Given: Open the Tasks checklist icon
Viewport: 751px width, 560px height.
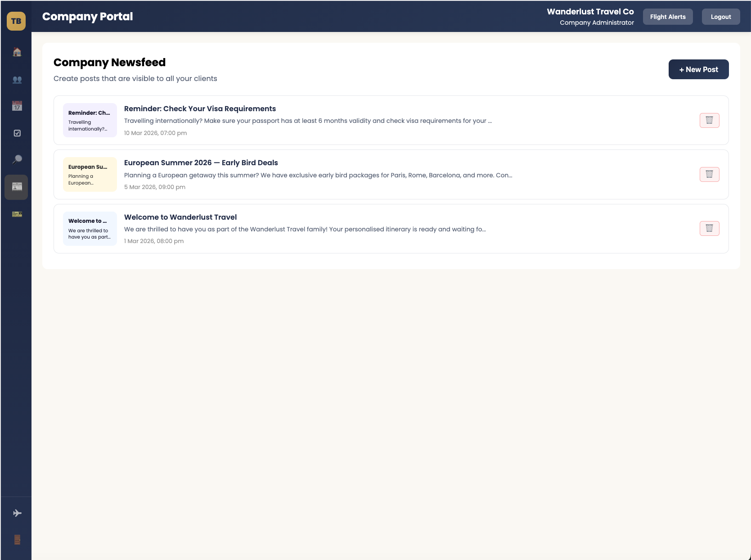Looking at the screenshot, I should pyautogui.click(x=17, y=133).
